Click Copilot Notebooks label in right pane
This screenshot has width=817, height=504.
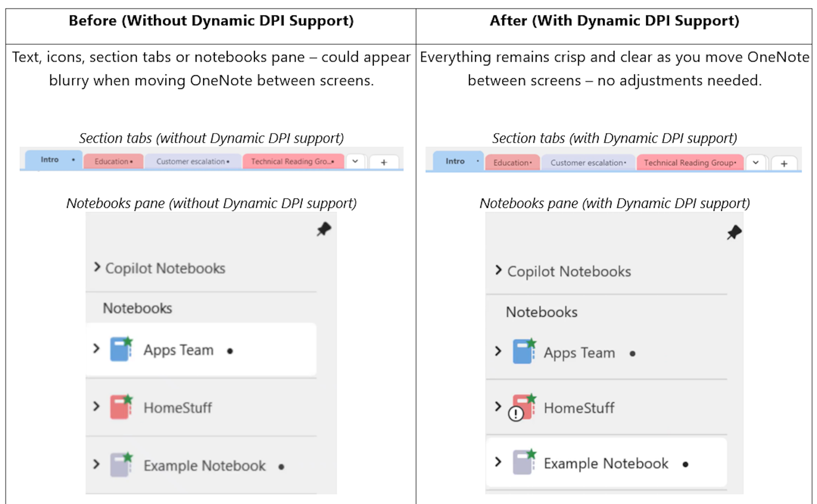pyautogui.click(x=569, y=271)
